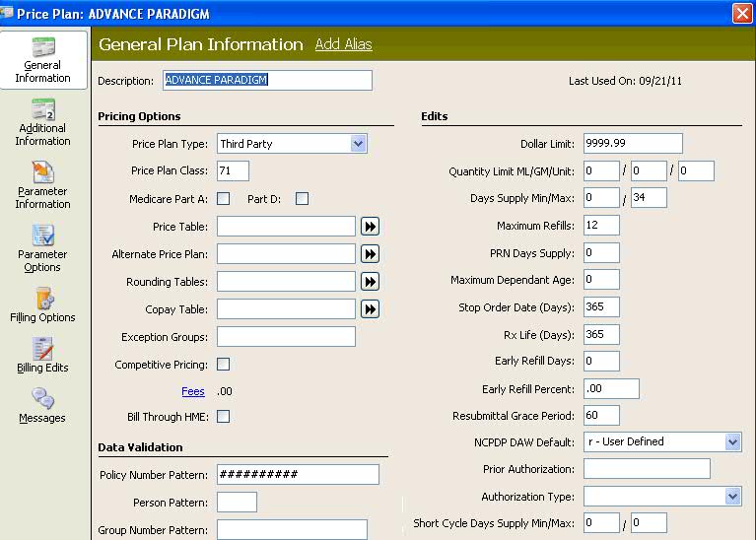The height and width of the screenshot is (540, 756).
Task: Toggle the Part D checkbox
Action: 303,199
